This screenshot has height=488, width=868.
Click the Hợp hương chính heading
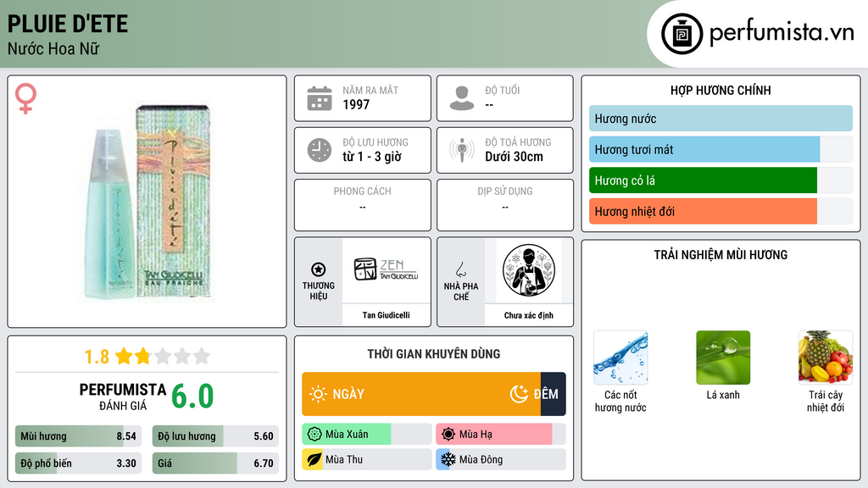721,90
